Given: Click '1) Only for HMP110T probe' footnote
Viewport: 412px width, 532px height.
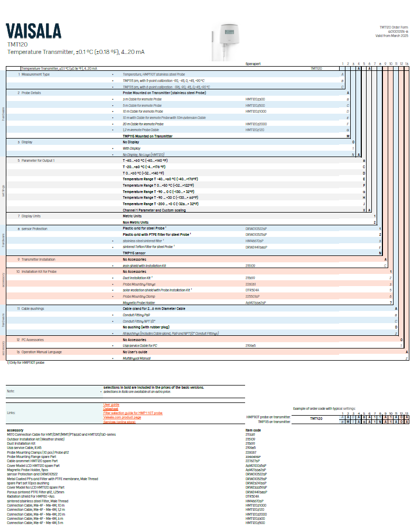Looking at the screenshot, I should tap(26, 363).
